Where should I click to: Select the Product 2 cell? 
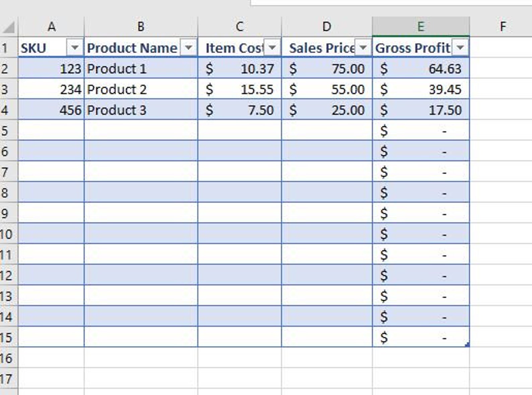[x=141, y=90]
